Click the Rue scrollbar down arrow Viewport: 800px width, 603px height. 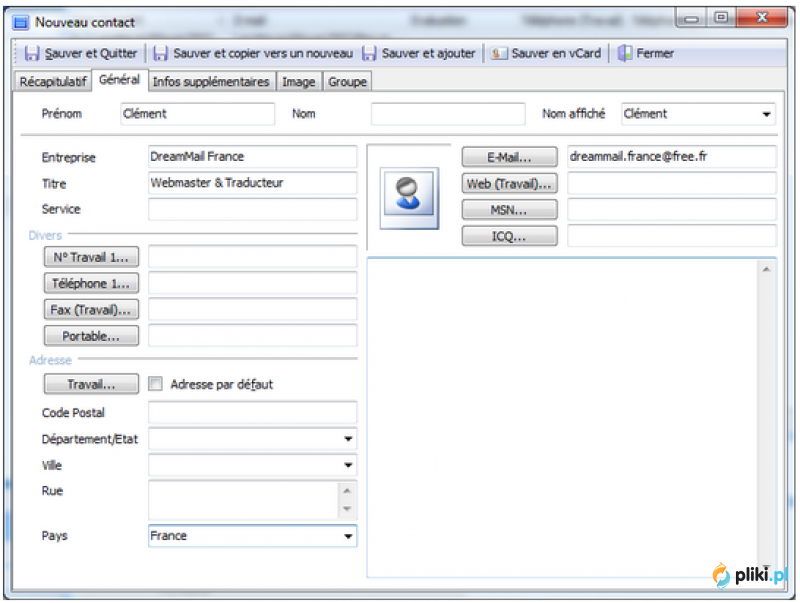pos(347,509)
